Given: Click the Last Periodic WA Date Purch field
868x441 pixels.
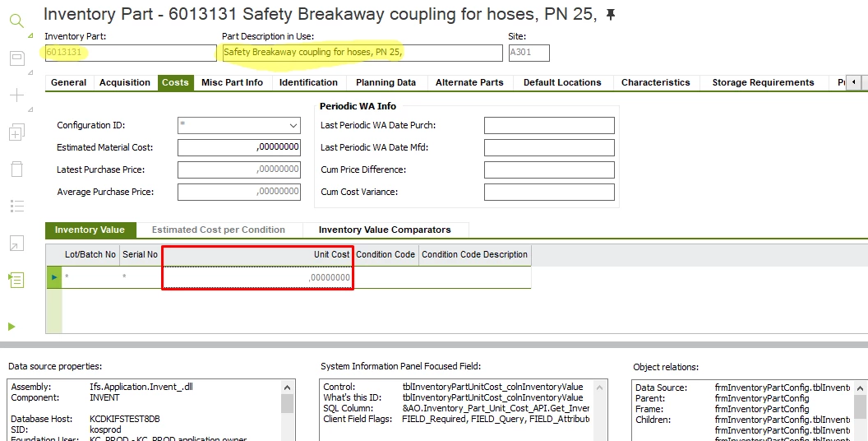Looking at the screenshot, I should (549, 125).
